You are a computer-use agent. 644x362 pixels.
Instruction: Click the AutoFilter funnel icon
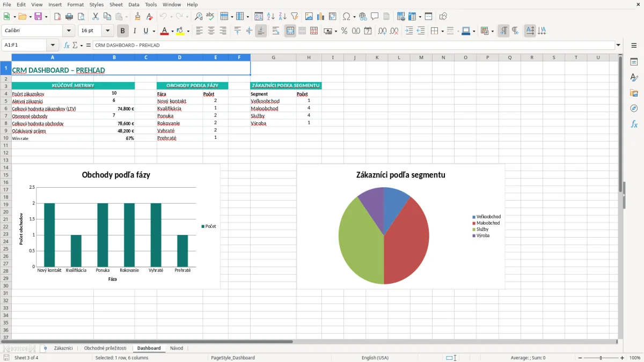point(295,17)
